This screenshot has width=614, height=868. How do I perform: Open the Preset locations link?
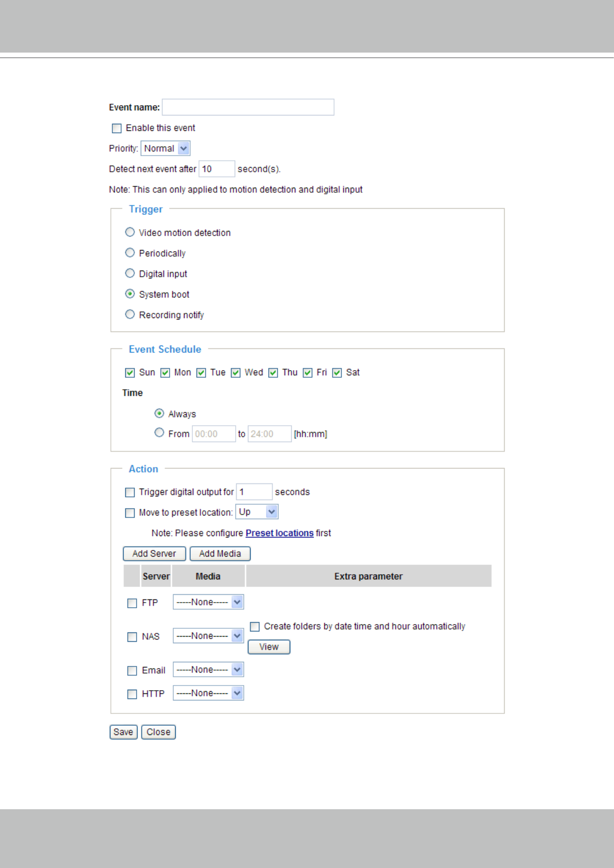[279, 533]
